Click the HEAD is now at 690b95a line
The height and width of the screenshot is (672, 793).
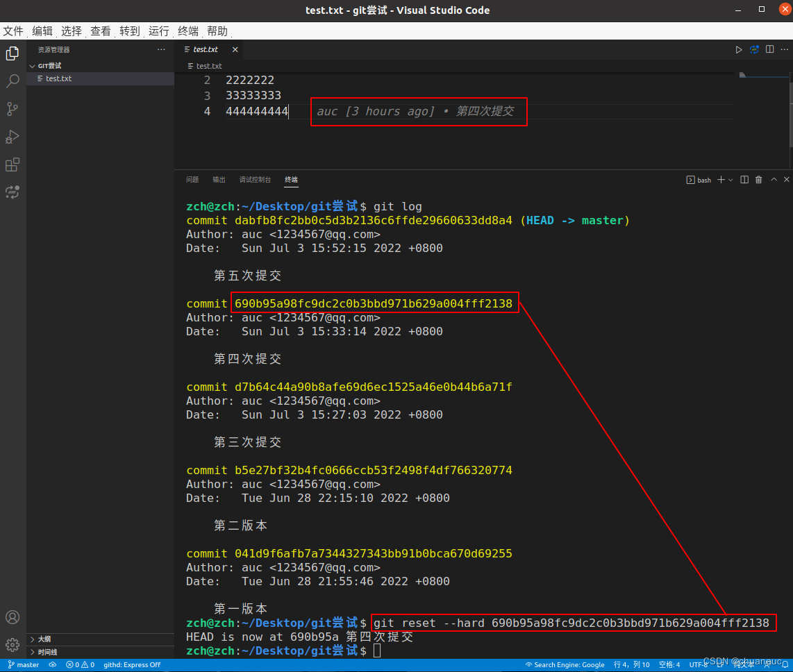(x=299, y=637)
